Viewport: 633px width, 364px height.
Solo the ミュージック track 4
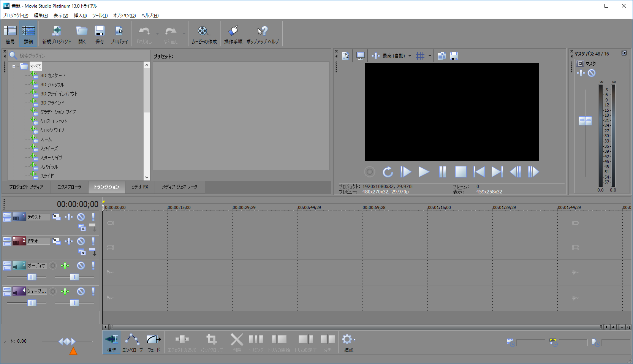93,291
